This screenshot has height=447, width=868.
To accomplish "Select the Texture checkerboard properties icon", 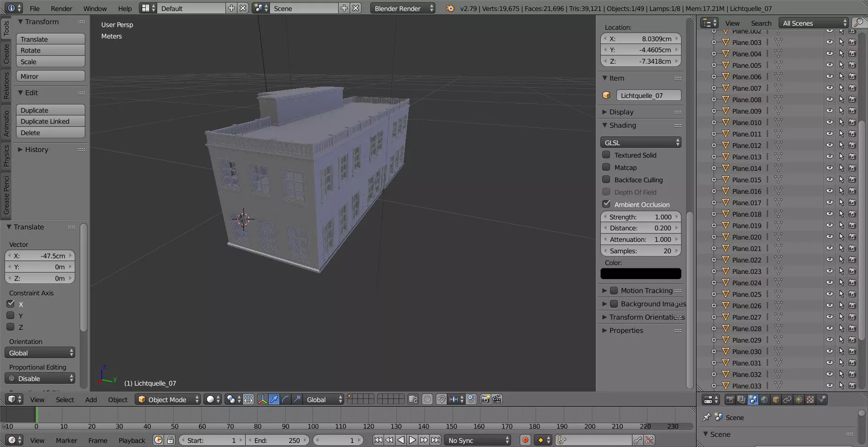I will 810,400.
